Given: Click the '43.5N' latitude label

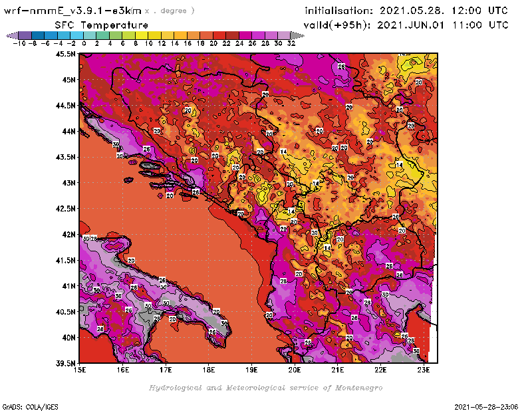Looking at the screenshot, I should click(65, 157).
